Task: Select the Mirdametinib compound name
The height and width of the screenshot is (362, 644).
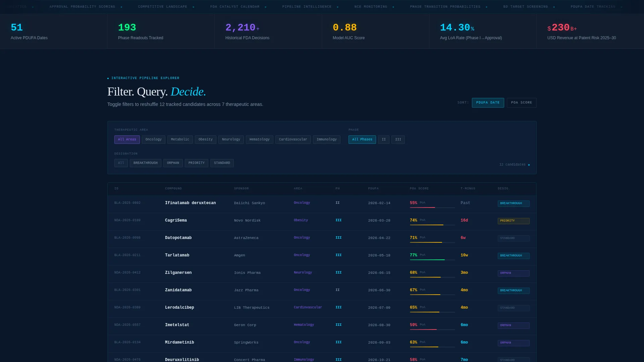Action: pyautogui.click(x=179, y=342)
